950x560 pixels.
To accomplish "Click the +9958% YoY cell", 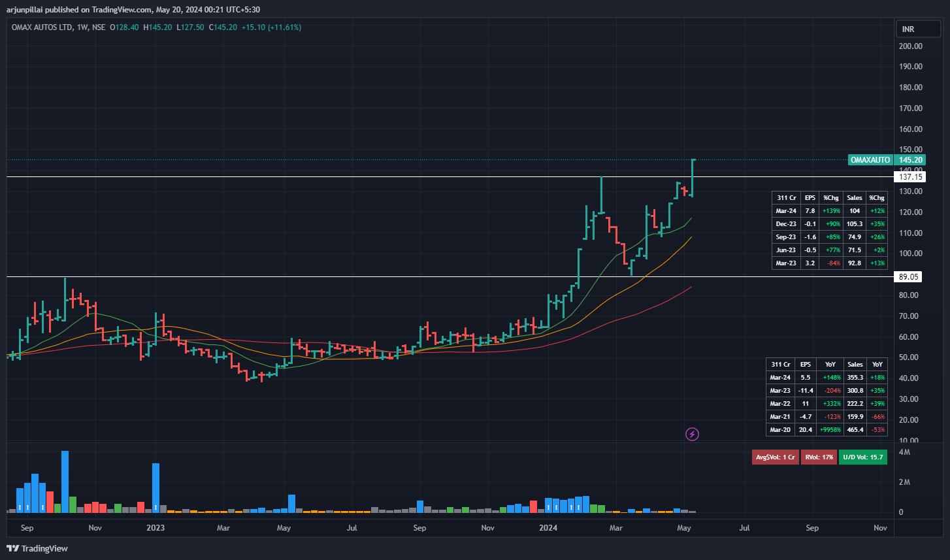I will [x=830, y=430].
